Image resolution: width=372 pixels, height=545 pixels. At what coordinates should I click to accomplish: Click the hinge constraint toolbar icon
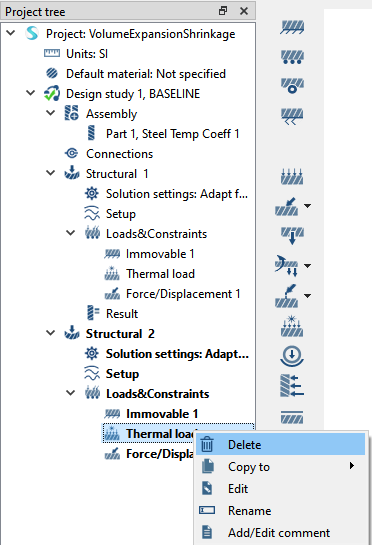(292, 86)
